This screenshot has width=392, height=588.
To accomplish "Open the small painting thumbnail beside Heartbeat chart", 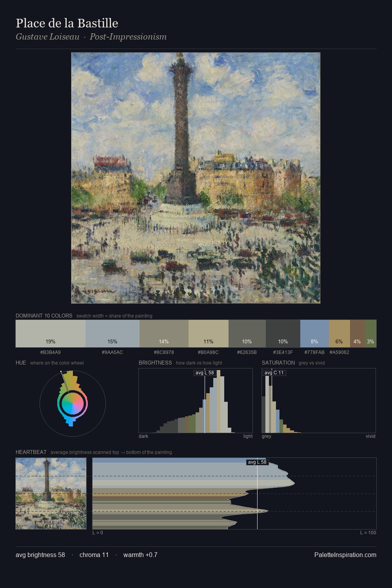I will [x=51, y=494].
